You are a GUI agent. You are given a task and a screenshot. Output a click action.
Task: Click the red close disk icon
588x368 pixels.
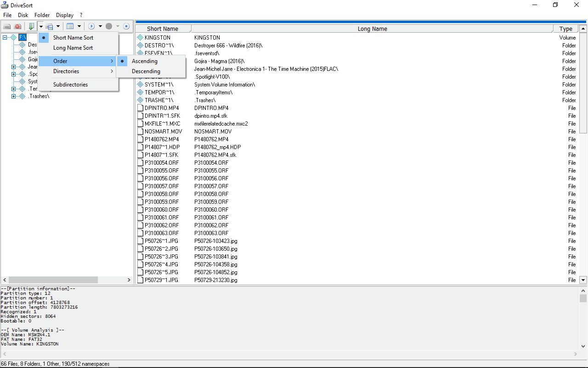[x=17, y=26]
